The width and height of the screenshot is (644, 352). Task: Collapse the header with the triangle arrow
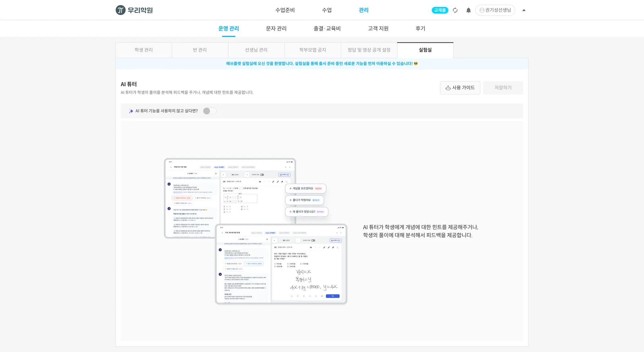pyautogui.click(x=524, y=10)
